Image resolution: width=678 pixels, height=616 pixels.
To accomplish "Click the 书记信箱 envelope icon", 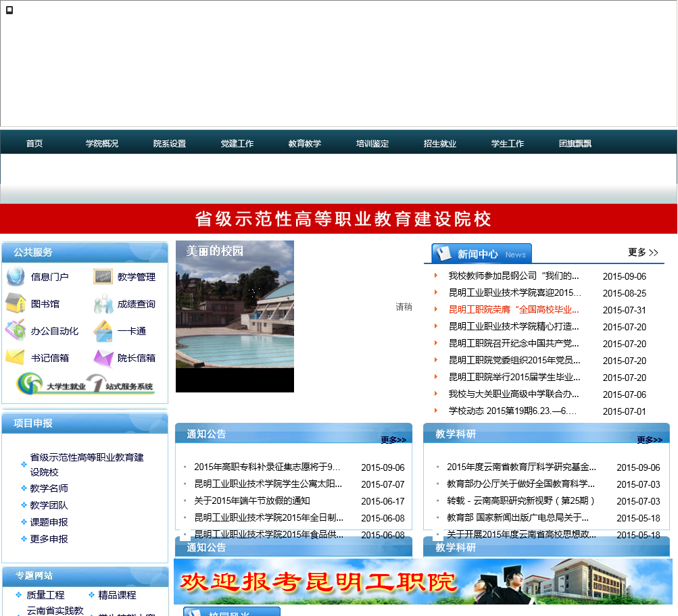I will click(16, 357).
